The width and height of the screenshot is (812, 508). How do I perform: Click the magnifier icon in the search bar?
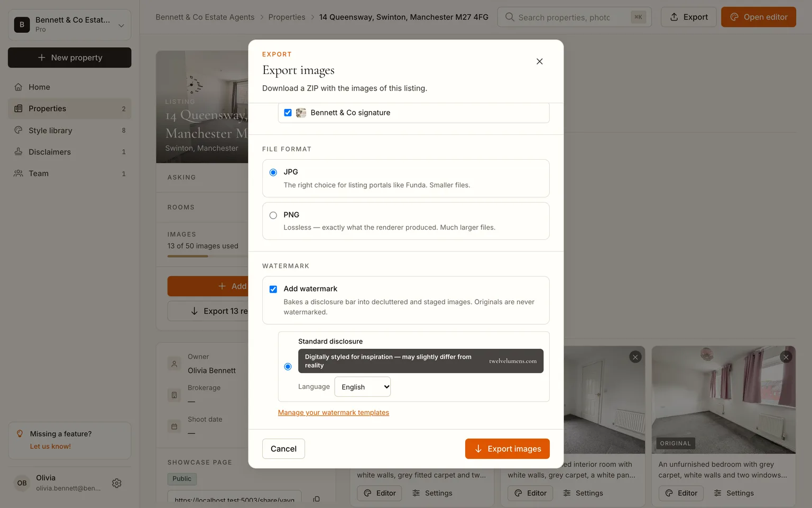tap(510, 17)
